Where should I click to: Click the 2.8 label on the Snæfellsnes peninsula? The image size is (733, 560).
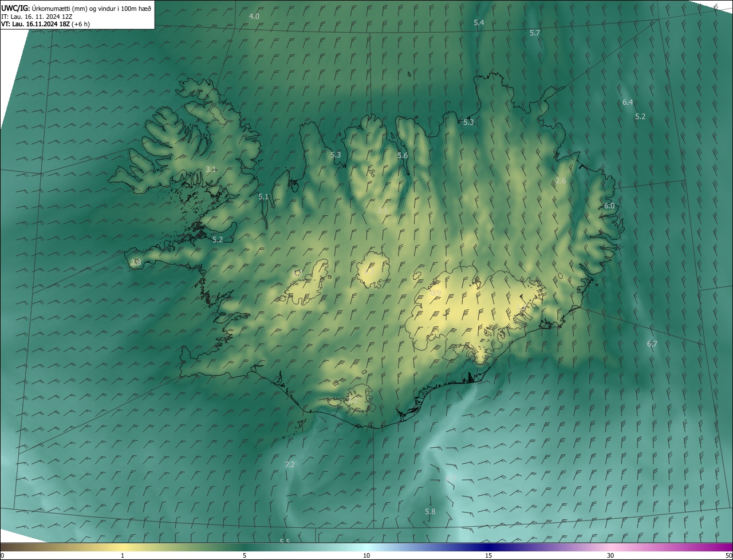(x=136, y=262)
